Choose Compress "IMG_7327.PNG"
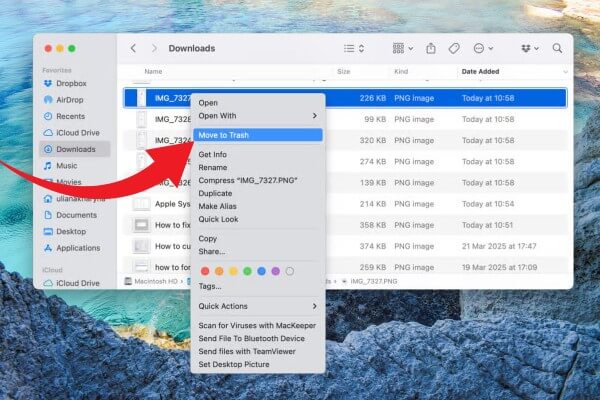Viewport: 600px width, 400px height. click(258, 180)
